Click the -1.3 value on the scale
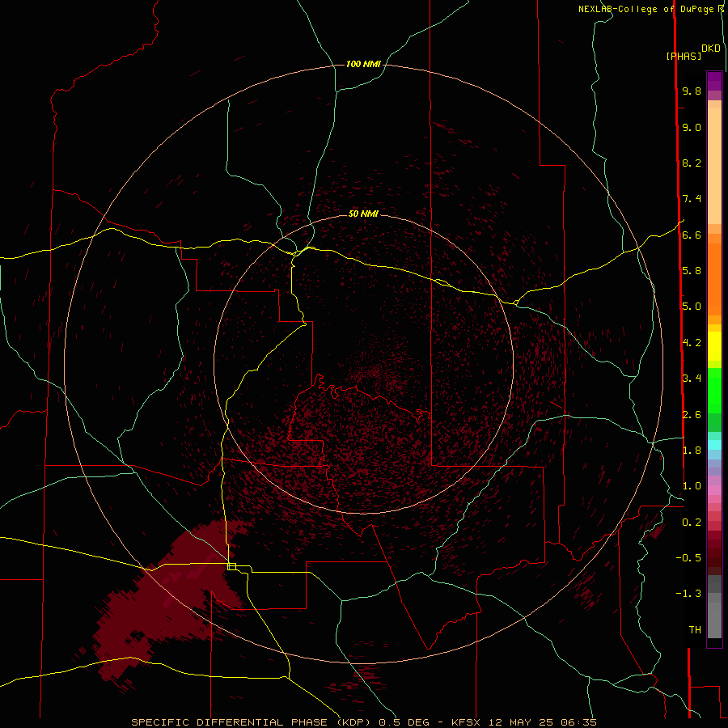 pos(688,594)
